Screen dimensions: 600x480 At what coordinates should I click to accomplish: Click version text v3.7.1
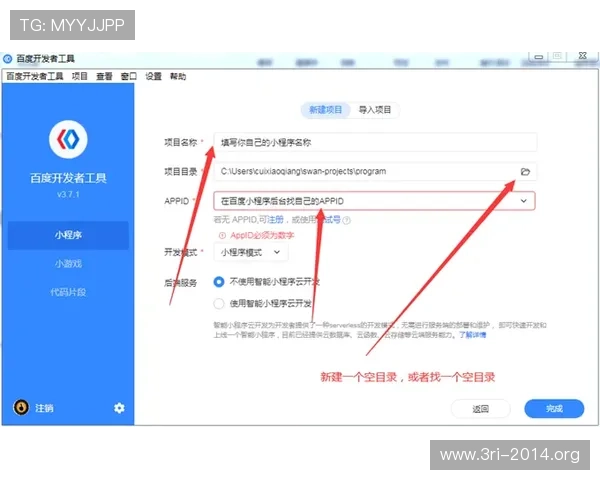[x=68, y=194]
